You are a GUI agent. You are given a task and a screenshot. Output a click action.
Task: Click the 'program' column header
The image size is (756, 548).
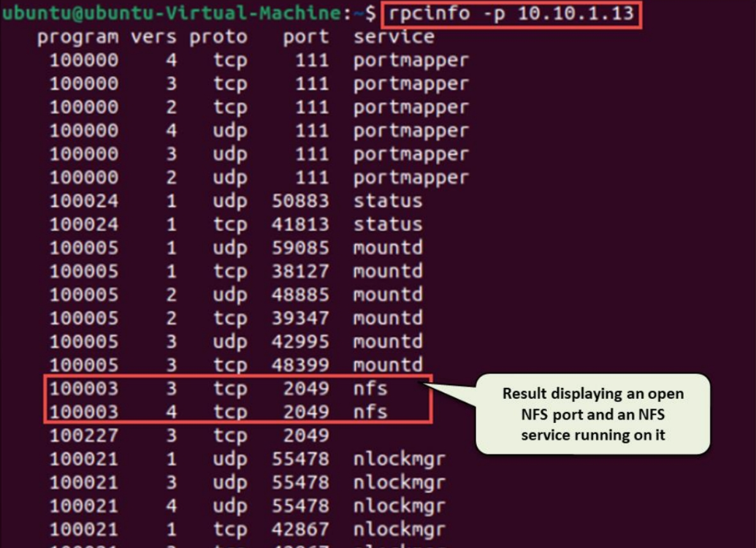[77, 37]
